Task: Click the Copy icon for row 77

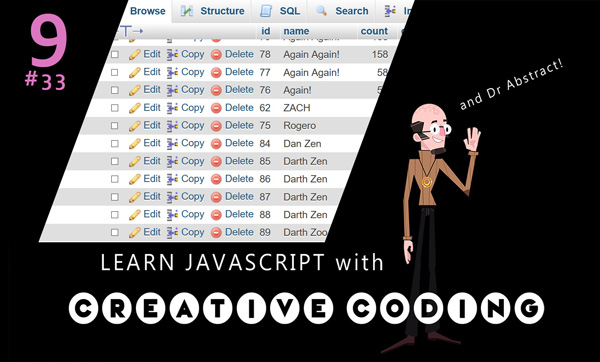Action: 173,72
